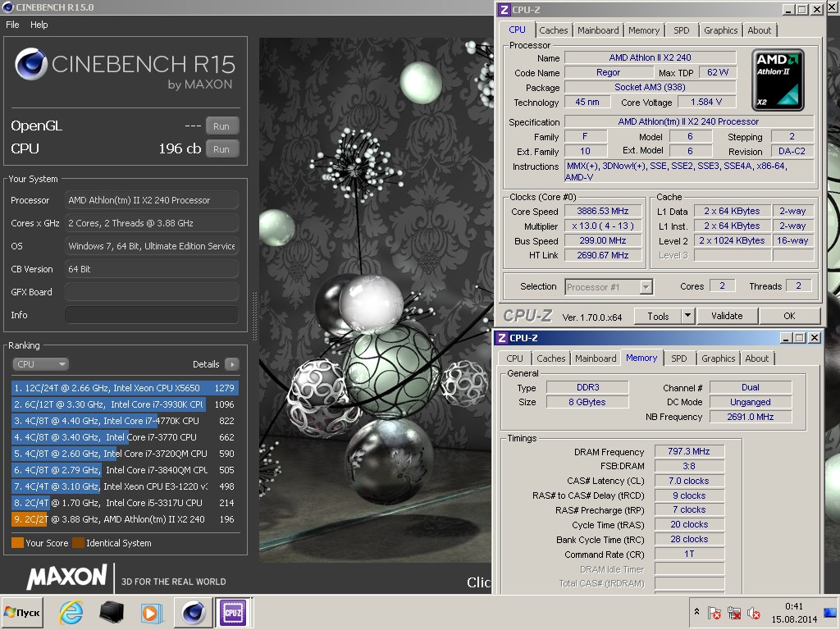Click the Validate button in CPU-Z
The height and width of the screenshot is (630, 840).
[727, 316]
